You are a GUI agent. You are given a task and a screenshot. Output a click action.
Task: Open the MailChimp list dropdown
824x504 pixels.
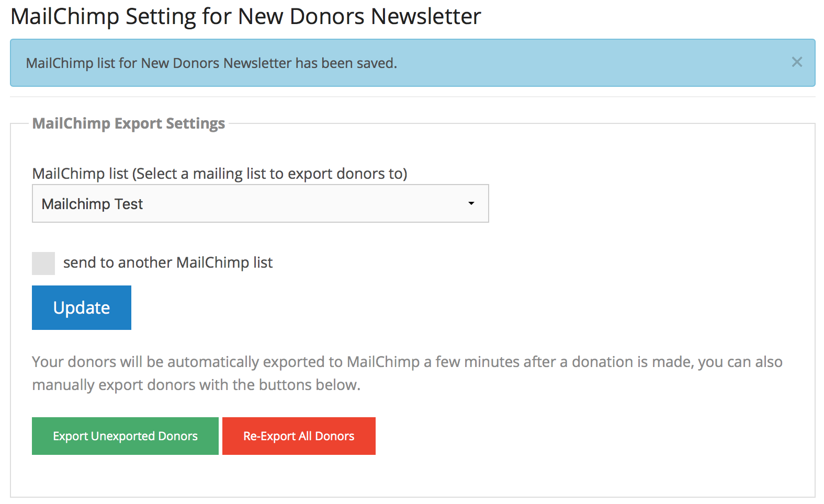coord(260,203)
